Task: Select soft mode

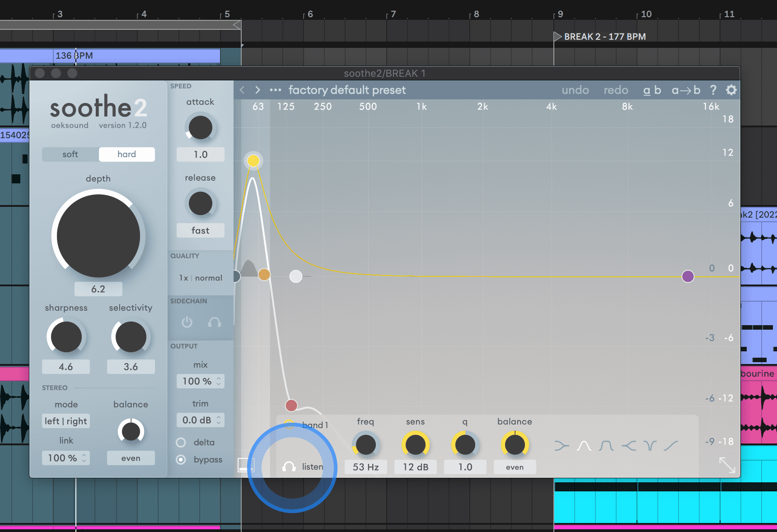Action: [70, 154]
